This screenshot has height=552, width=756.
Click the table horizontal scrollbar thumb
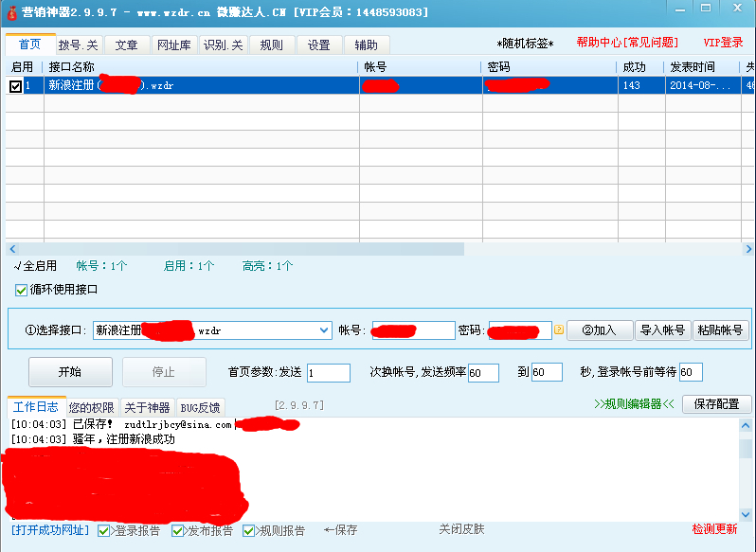(x=242, y=249)
